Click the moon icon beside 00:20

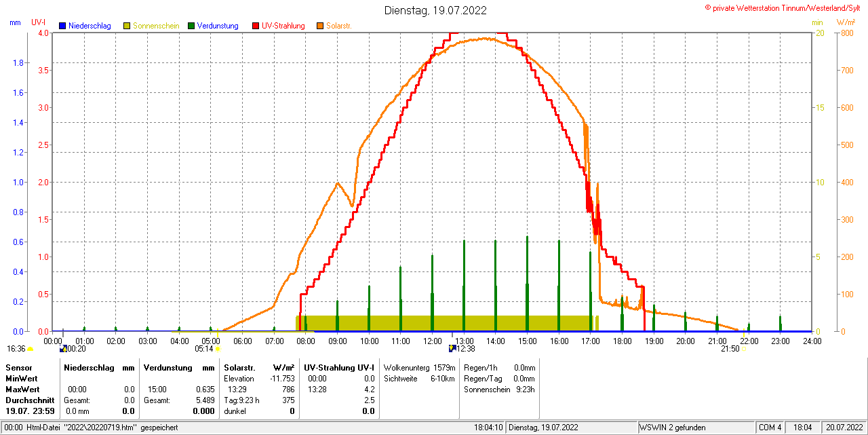pyautogui.click(x=63, y=348)
